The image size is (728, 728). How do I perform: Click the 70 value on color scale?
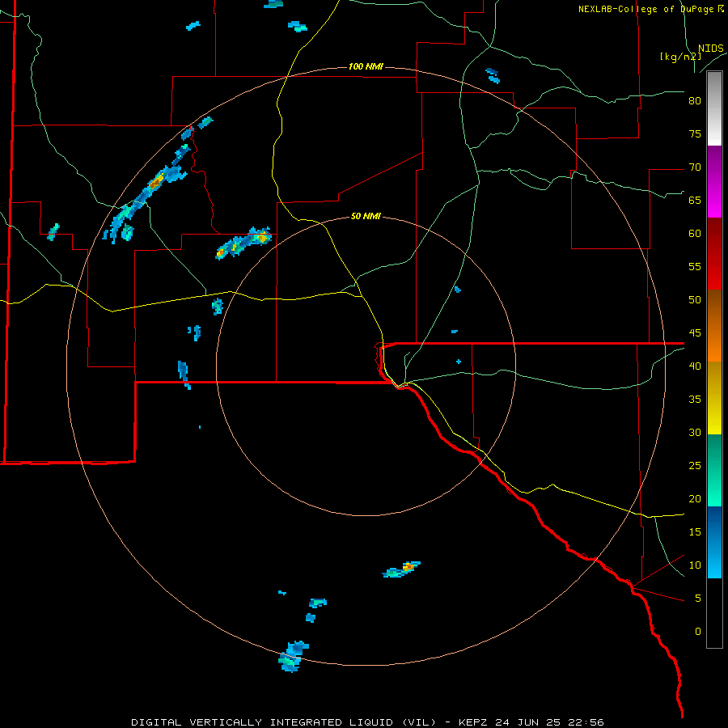pyautogui.click(x=695, y=167)
